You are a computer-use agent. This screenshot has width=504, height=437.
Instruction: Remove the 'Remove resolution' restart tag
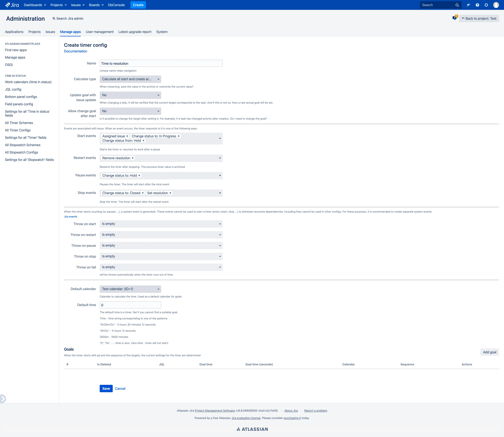[133, 158]
